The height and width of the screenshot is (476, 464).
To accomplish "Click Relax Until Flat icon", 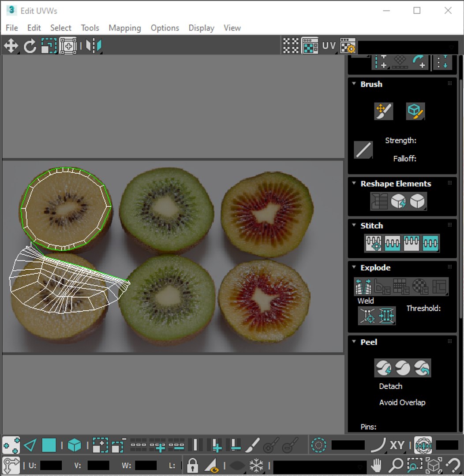I will [x=398, y=201].
